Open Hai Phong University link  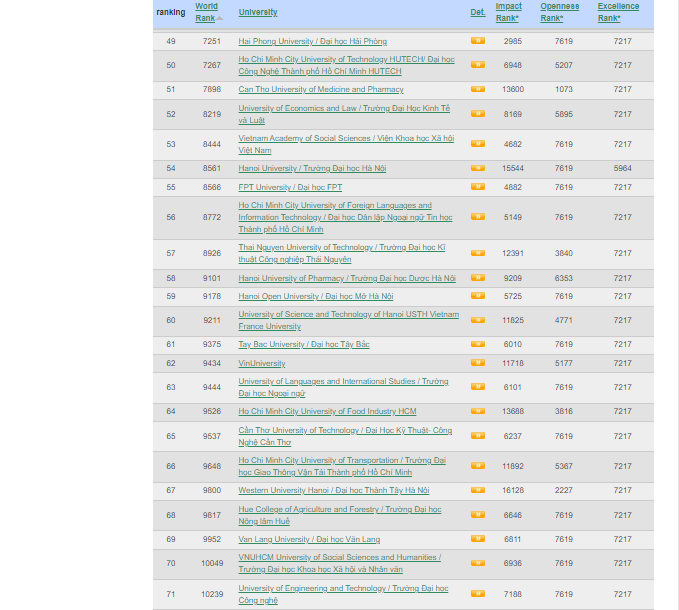pyautogui.click(x=313, y=41)
